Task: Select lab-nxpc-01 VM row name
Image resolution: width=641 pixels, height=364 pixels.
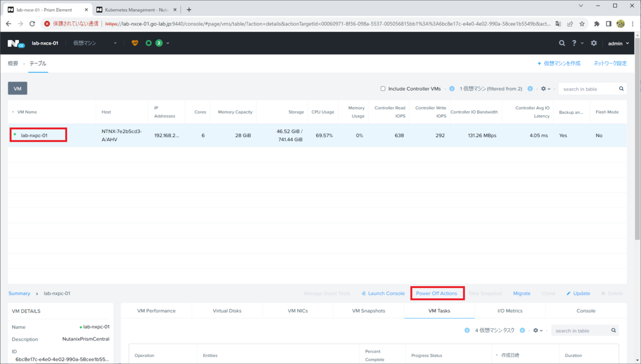Action: pos(34,136)
